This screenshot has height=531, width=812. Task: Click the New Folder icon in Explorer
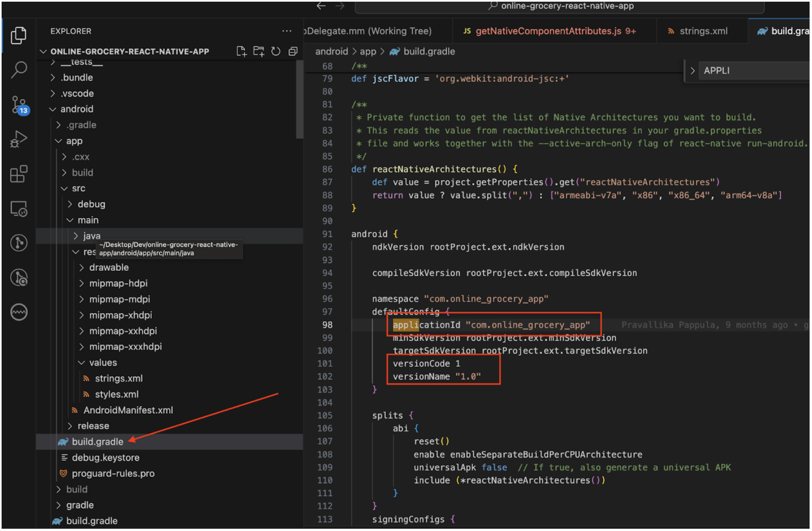click(x=258, y=51)
